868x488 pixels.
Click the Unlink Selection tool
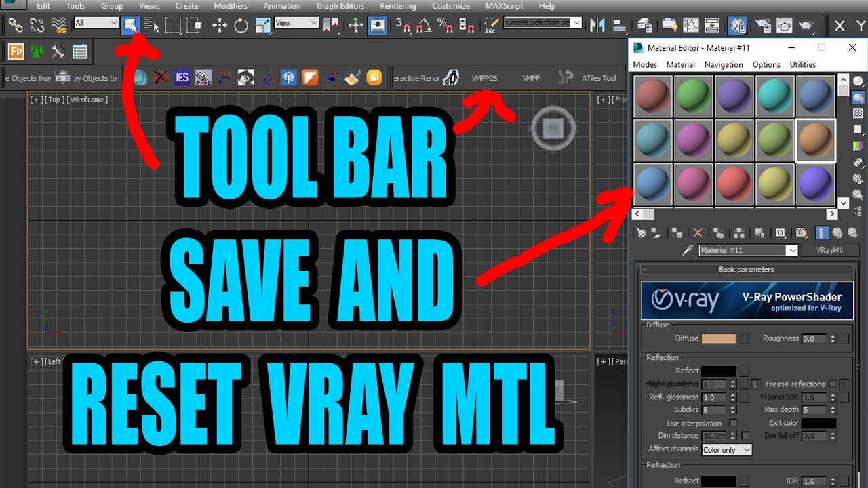37,26
